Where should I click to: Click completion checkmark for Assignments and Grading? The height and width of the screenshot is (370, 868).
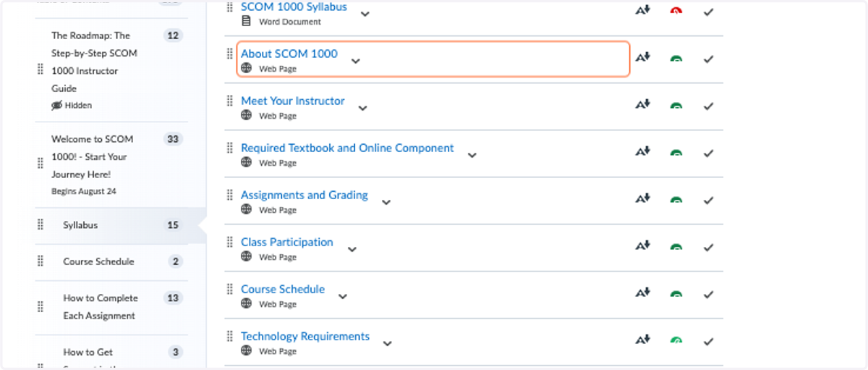tap(709, 200)
